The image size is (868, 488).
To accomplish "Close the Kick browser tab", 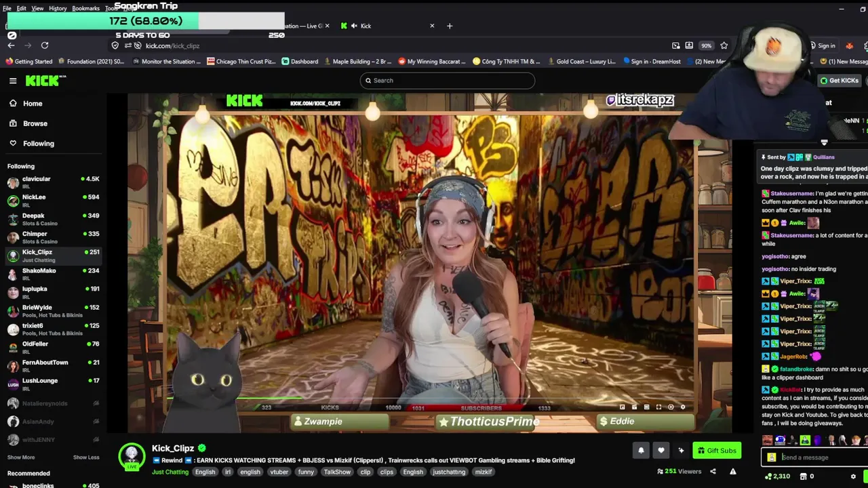I will [432, 26].
